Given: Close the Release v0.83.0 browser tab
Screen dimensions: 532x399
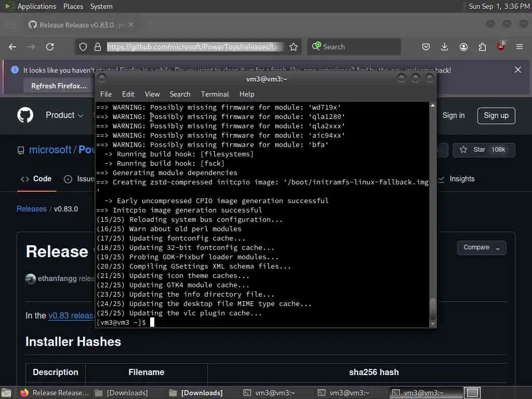Looking at the screenshot, I should [131, 25].
